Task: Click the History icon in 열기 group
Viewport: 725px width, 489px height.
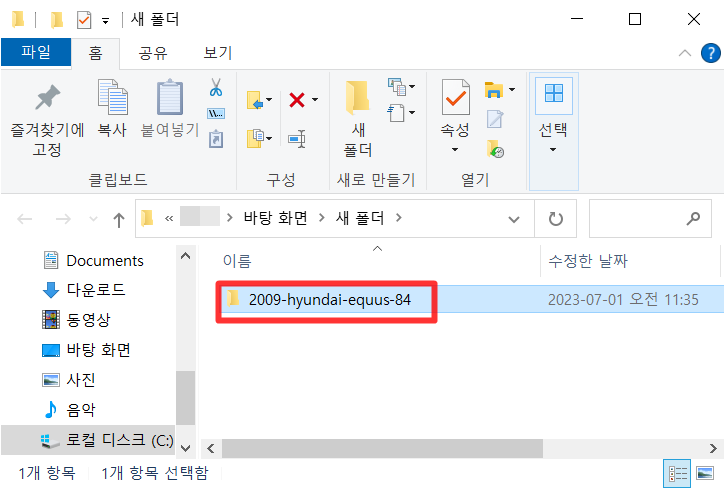Action: [x=495, y=149]
